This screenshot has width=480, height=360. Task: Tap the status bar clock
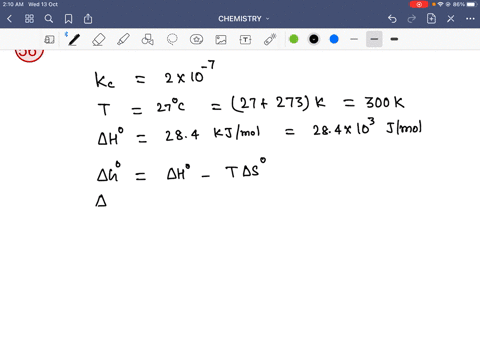coord(13,4)
